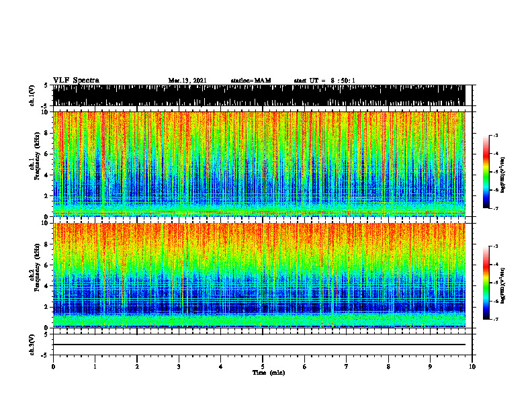Click the ch.2 spectrogram color scale bar
Image resolution: width=532 pixels, height=411 pixels.
486,283
